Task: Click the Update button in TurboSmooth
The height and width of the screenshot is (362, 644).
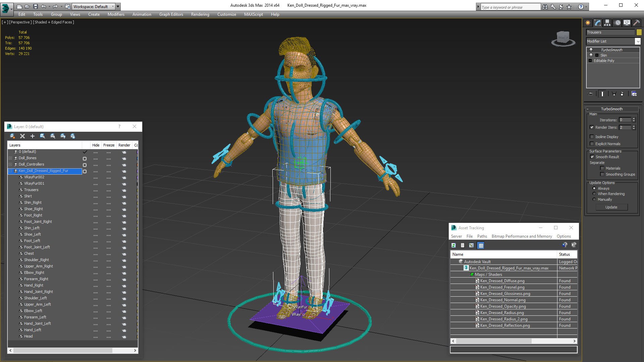Action: coord(611,207)
